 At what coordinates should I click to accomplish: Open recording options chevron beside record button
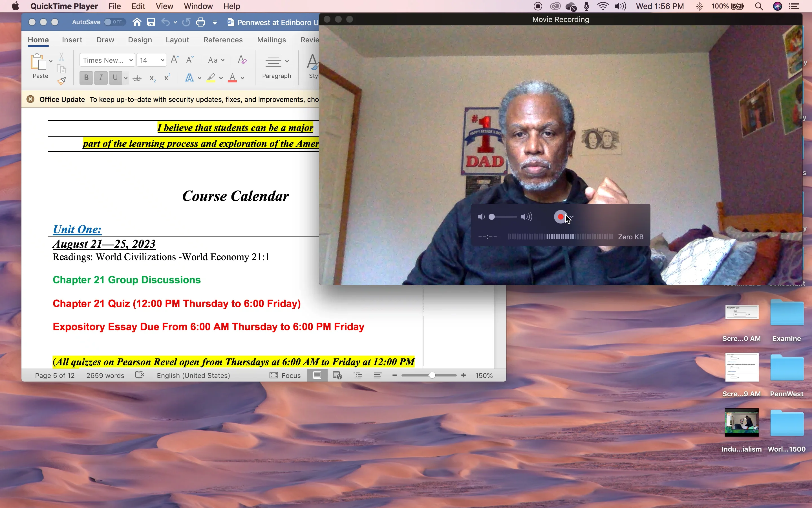572,217
